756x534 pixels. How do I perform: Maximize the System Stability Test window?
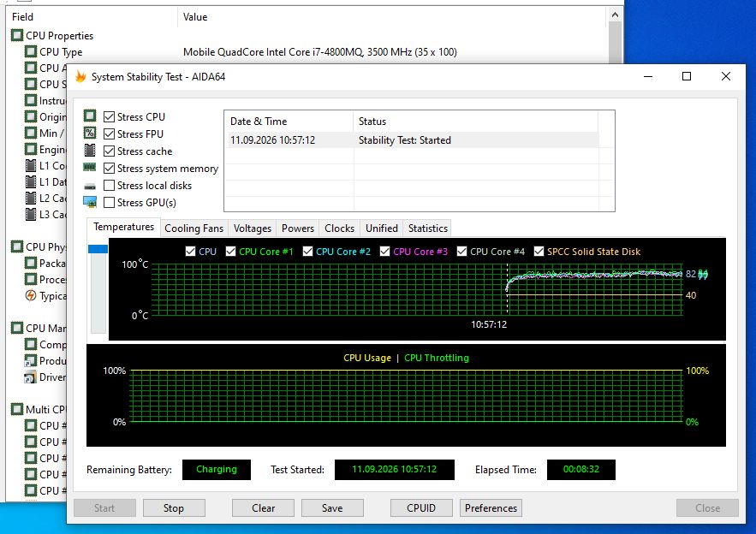pos(687,76)
